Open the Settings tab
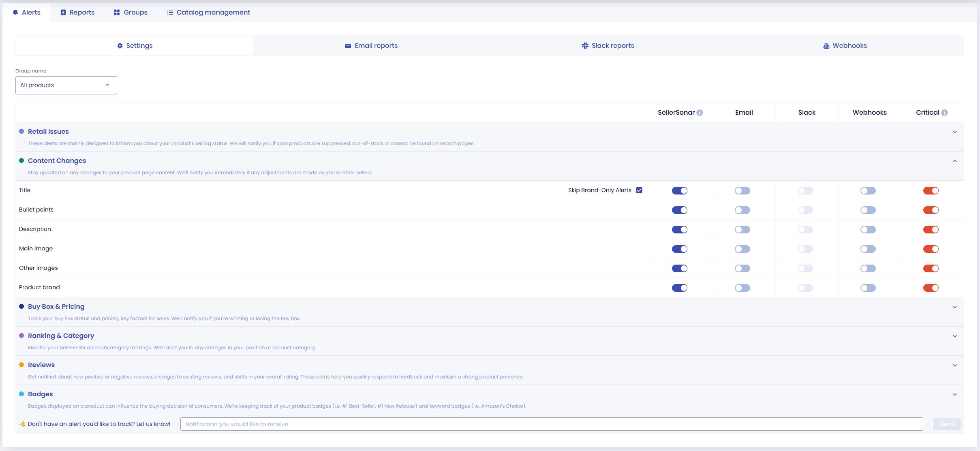The width and height of the screenshot is (980, 451). (135, 46)
